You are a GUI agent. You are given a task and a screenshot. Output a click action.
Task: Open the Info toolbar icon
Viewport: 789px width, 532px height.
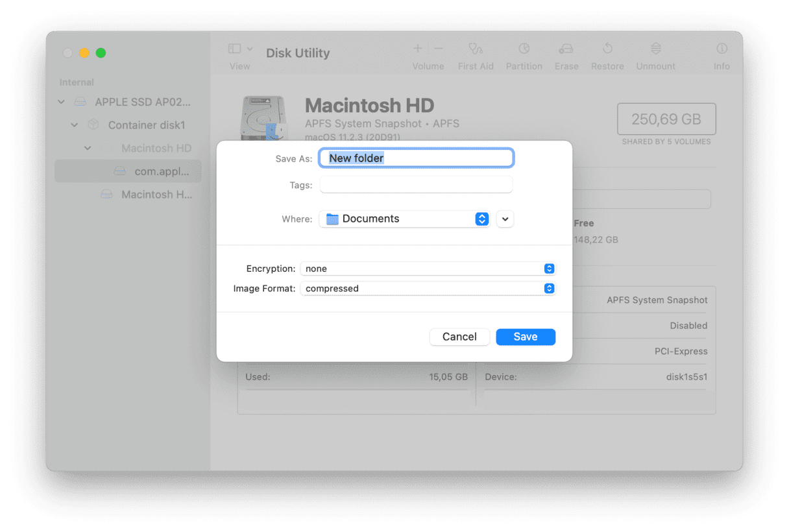tap(722, 49)
